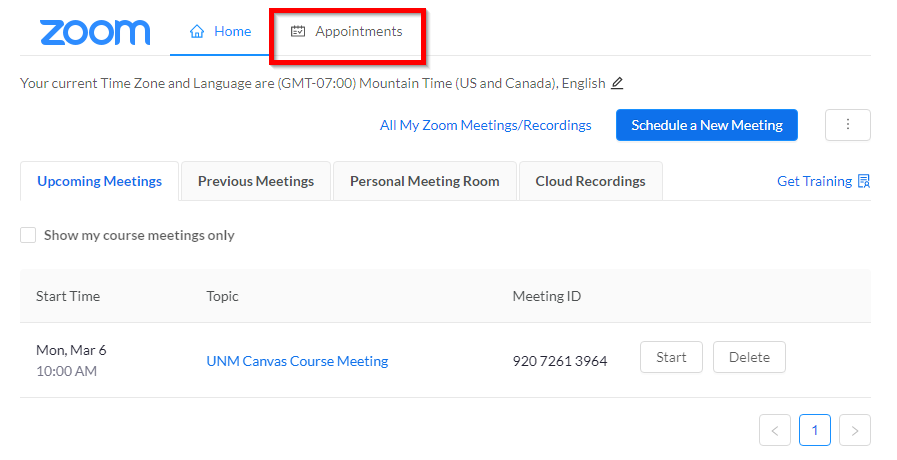Screen dimensions: 897x460
Task: Start the UNM Canvas Course Meeting
Action: [x=671, y=357]
